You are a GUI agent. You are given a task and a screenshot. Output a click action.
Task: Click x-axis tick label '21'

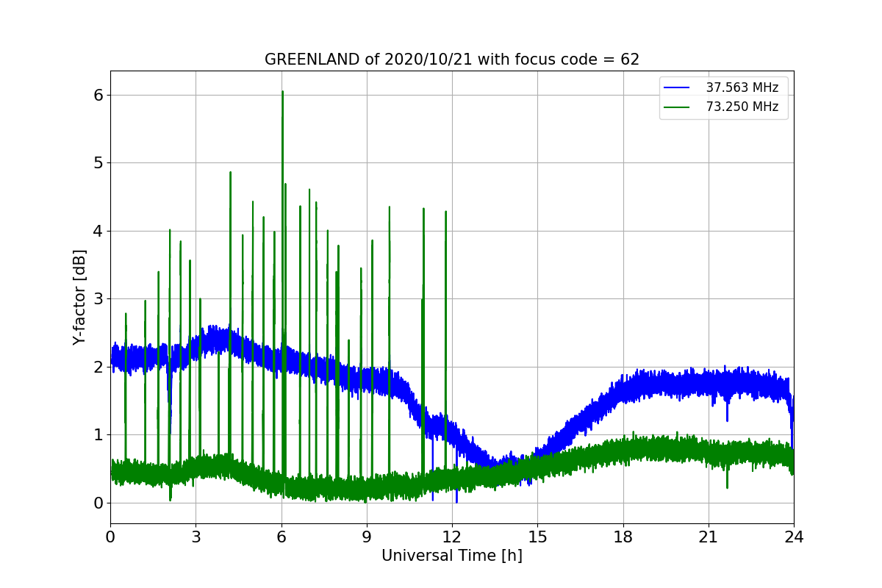click(709, 537)
